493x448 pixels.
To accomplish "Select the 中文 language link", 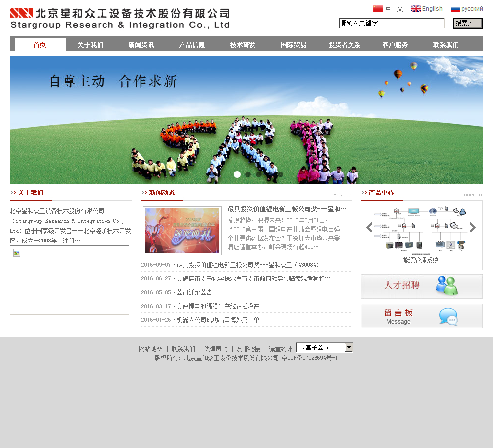I will tap(394, 9).
